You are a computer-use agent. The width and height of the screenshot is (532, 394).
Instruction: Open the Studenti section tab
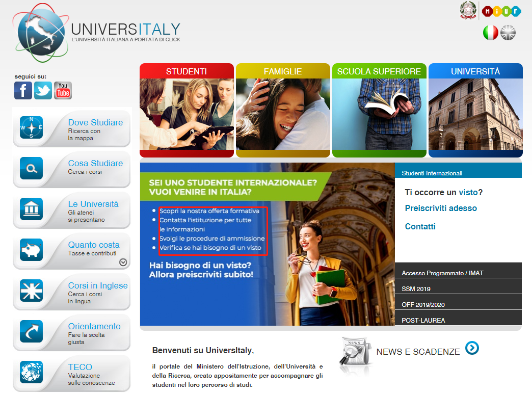click(187, 71)
